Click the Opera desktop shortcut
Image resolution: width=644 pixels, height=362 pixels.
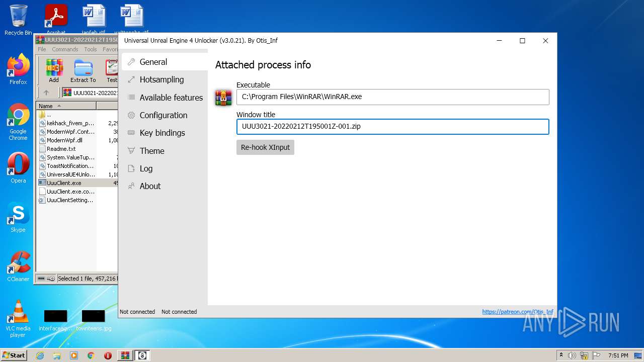(x=18, y=167)
